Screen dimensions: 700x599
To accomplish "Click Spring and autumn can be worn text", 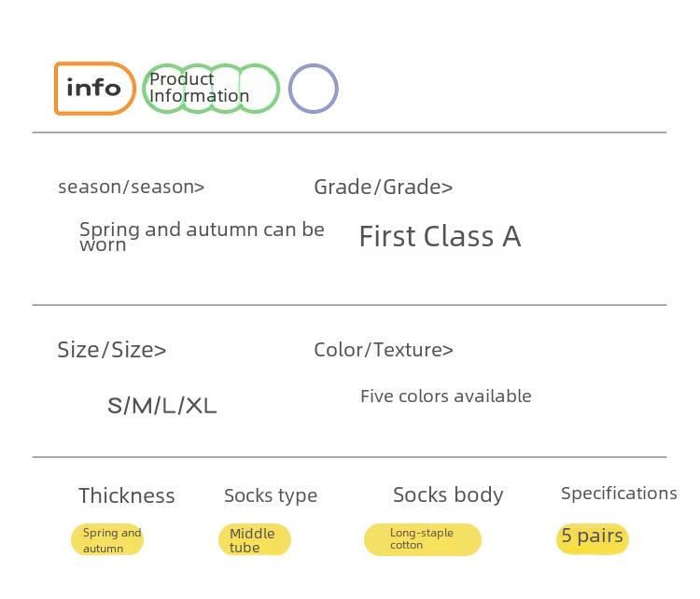I will pos(202,236).
